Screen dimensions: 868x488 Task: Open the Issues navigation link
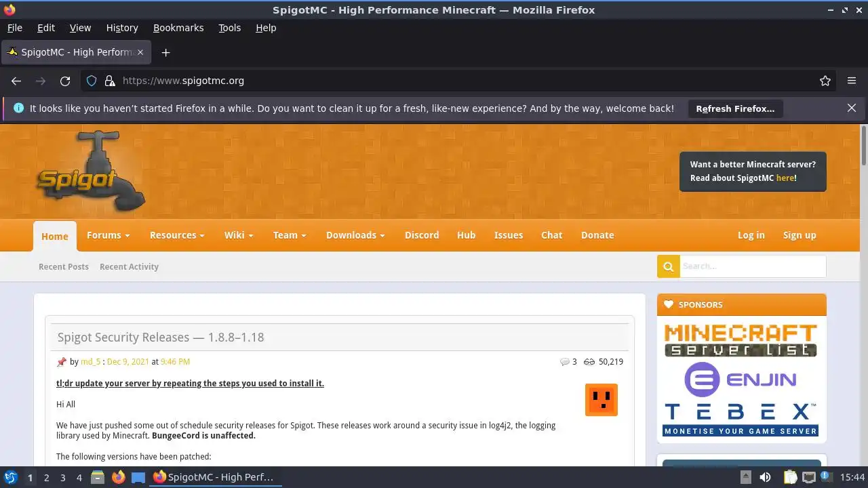509,235
